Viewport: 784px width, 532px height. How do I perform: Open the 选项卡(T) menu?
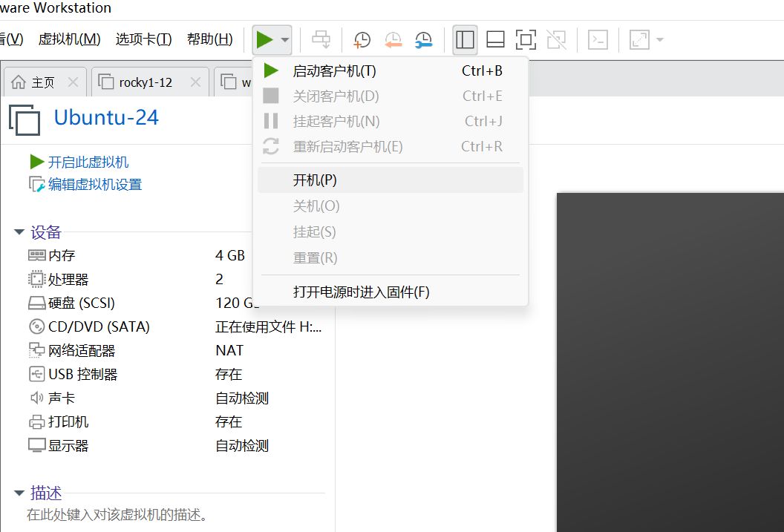click(x=143, y=39)
